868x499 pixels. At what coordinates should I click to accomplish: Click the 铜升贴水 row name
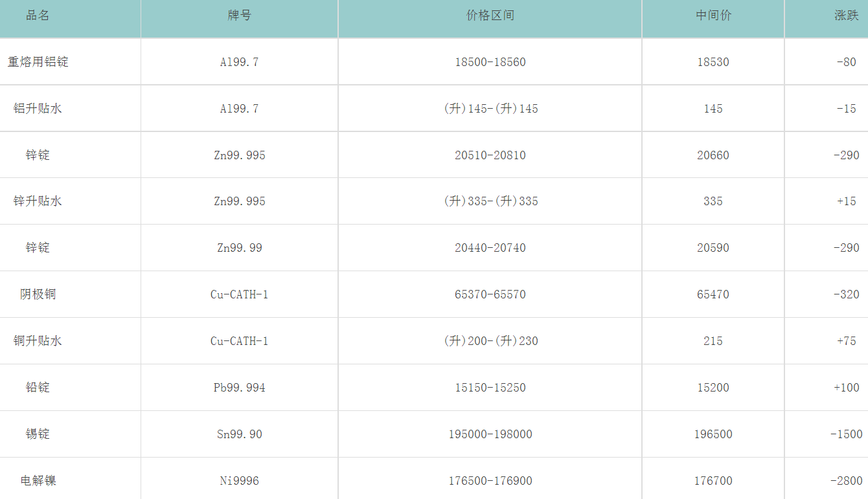tap(38, 341)
